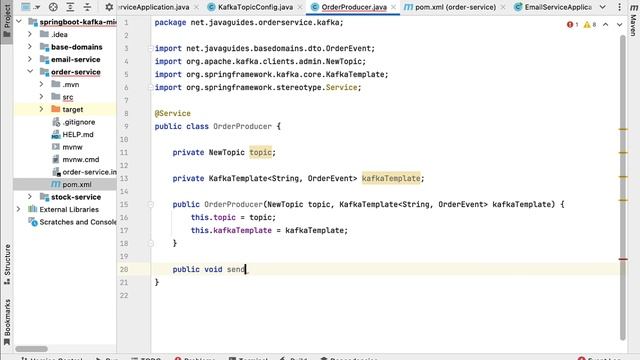The height and width of the screenshot is (360, 640).
Task: Close the OrderProducer.java tab
Action: click(x=393, y=7)
